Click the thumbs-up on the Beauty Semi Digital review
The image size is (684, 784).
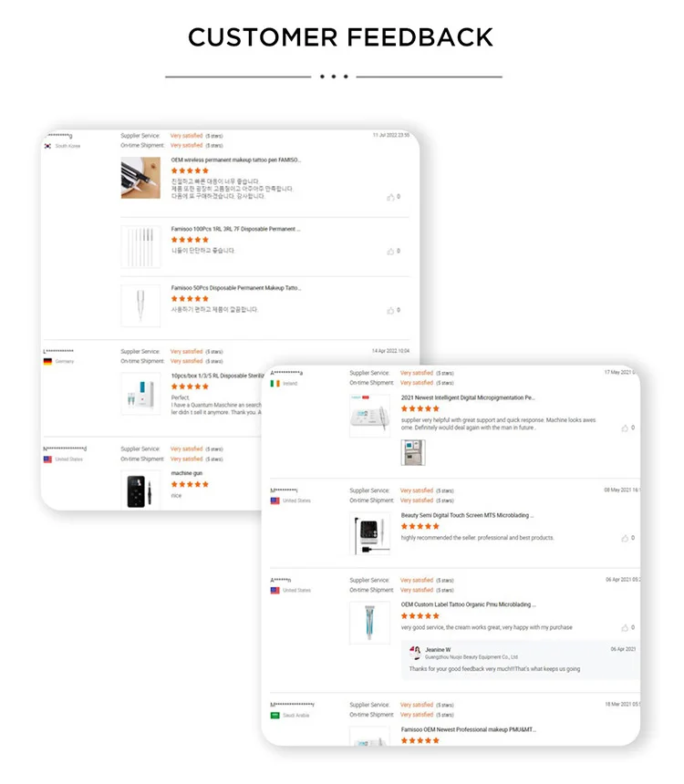pyautogui.click(x=625, y=538)
